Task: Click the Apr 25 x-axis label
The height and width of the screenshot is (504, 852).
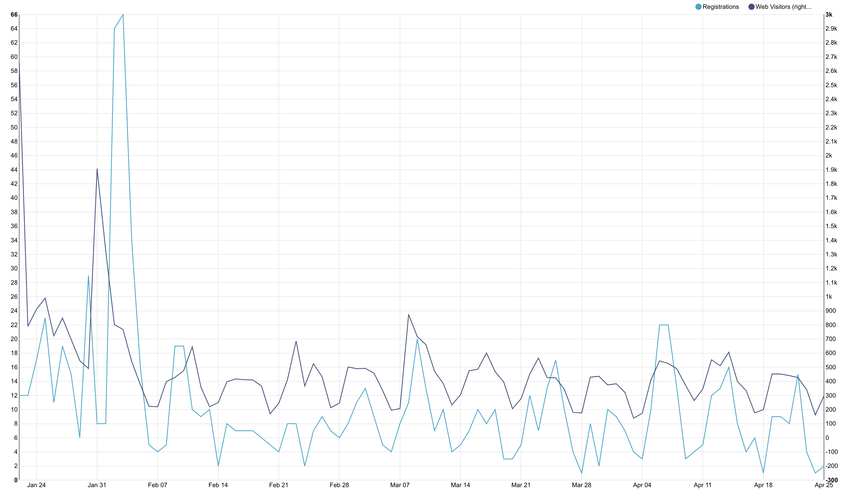Action: (x=823, y=485)
